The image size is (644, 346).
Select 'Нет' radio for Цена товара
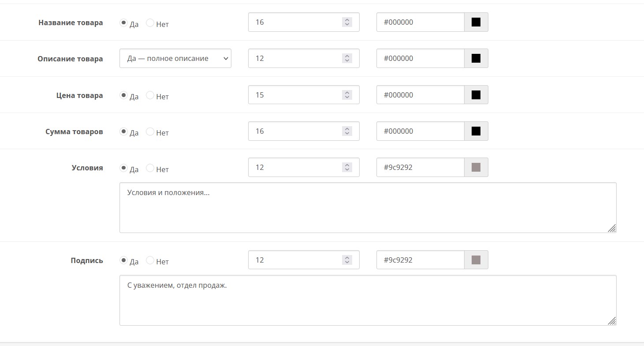tap(150, 95)
